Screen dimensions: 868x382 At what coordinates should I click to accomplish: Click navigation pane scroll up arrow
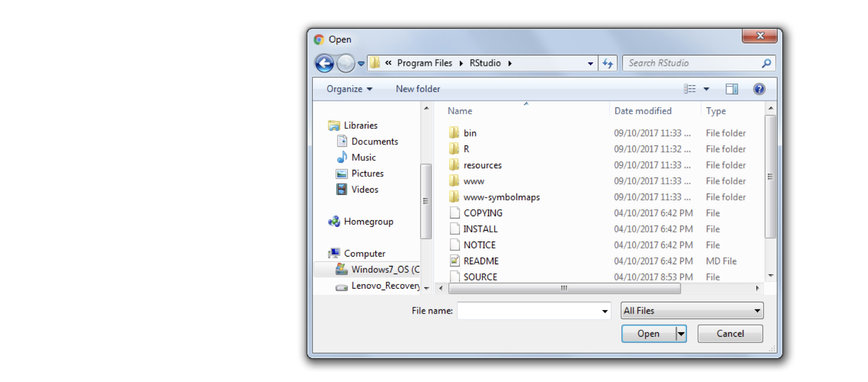426,108
